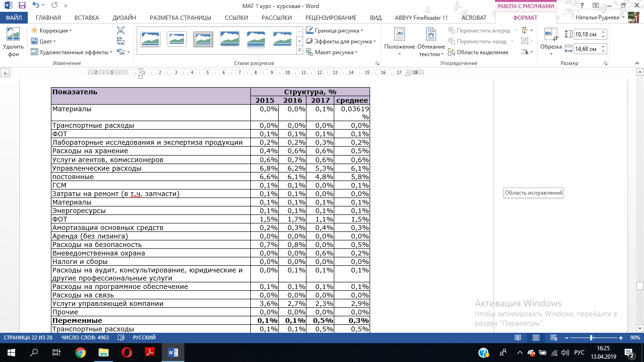
Task: Click word count ЧИСЛО СЛОВ in status bar
Action: tap(89, 338)
